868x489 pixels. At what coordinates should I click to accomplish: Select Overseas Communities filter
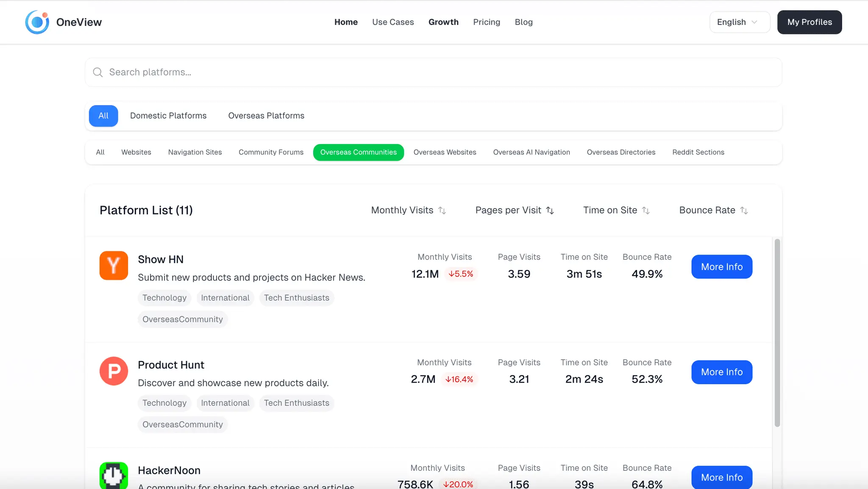click(x=359, y=152)
